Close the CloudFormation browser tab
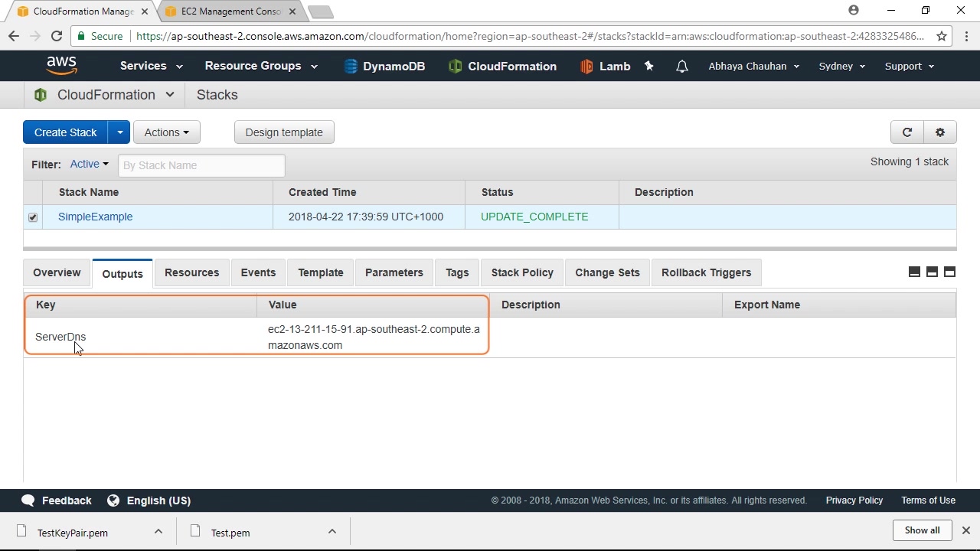 (x=144, y=11)
